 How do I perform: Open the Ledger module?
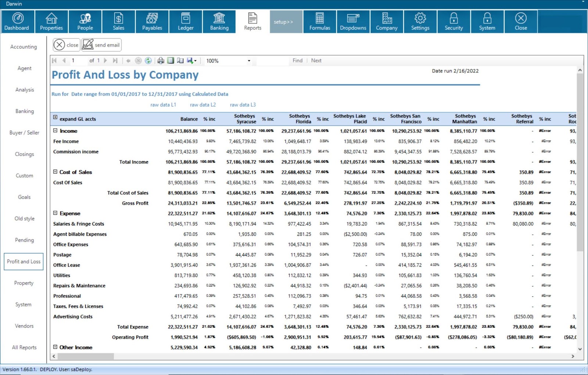point(186,22)
